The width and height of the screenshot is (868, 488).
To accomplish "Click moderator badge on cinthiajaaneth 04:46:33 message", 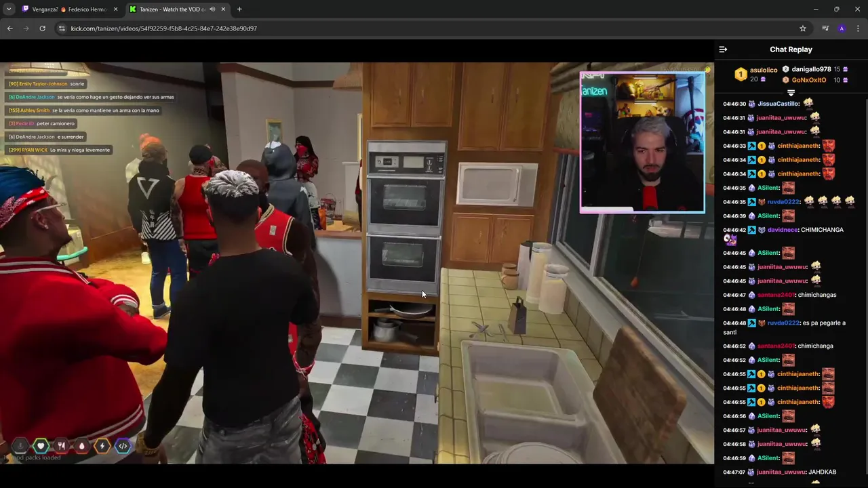I will point(751,146).
